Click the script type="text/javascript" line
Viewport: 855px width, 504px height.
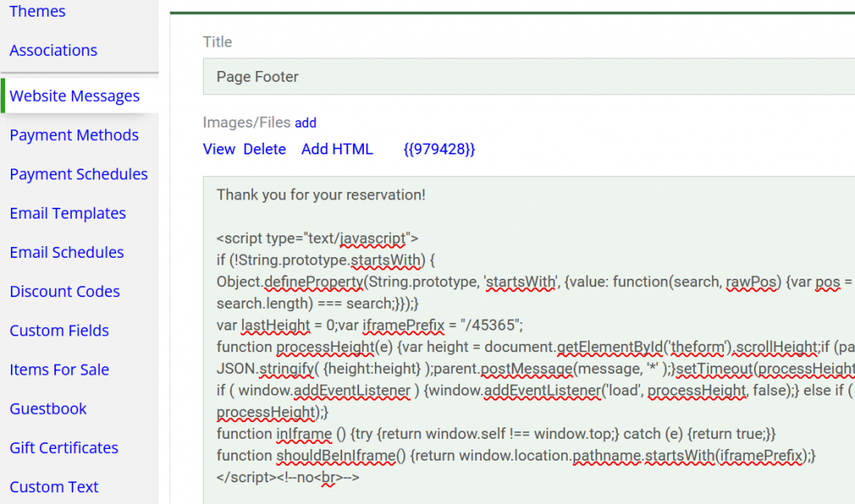[x=317, y=239]
